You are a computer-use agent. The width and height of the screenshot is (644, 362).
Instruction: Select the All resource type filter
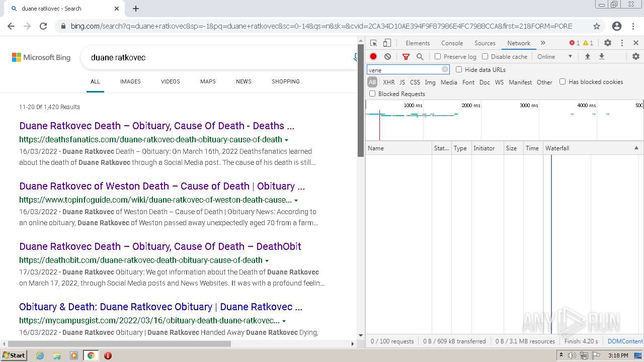point(372,82)
